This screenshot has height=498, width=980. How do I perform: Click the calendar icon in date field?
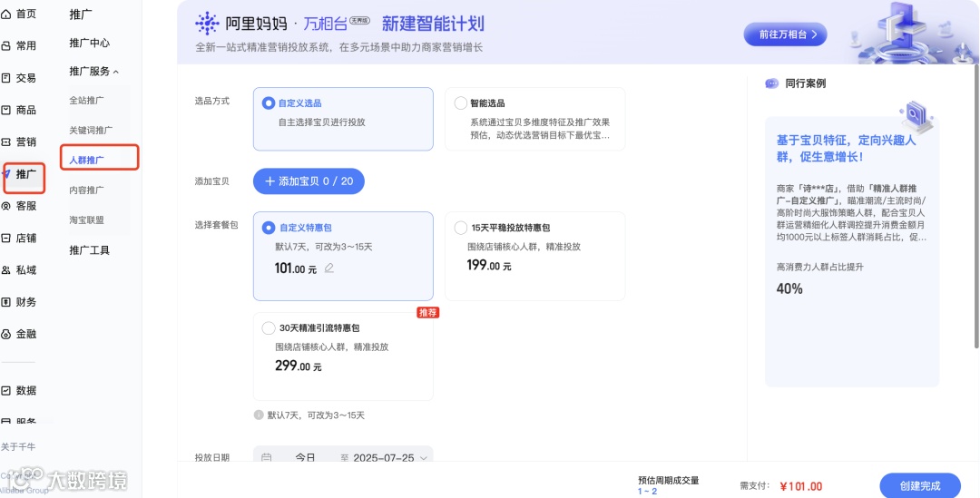266,458
